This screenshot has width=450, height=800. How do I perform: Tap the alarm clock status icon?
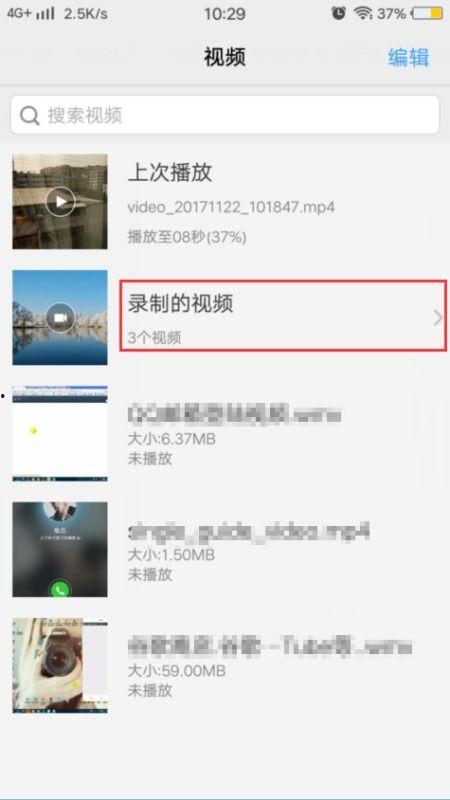coord(338,13)
